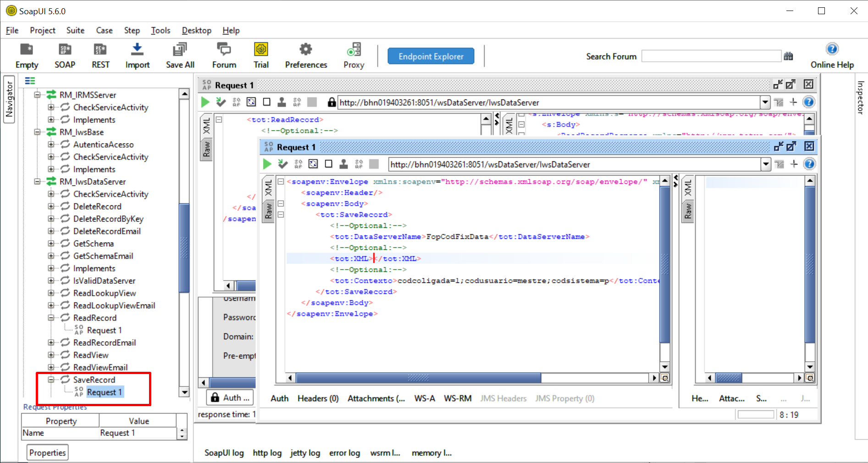
Task: Switch front request editor to Raw view
Action: pyautogui.click(x=268, y=211)
